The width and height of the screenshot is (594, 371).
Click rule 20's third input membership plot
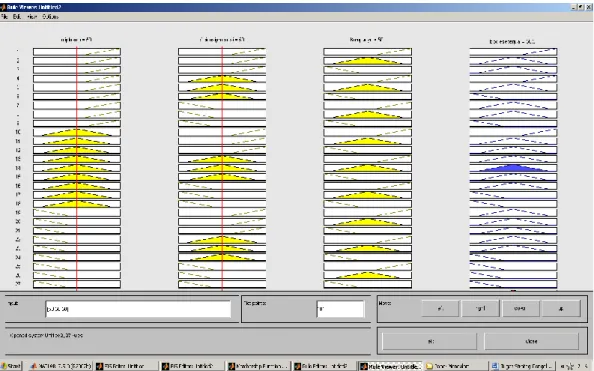pos(367,222)
